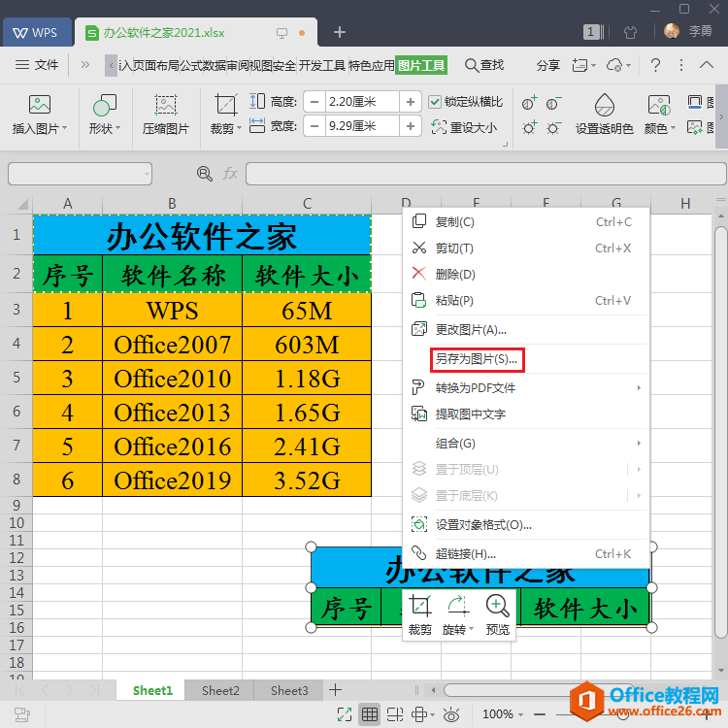Click the skin (shirt) icon in title bar

click(630, 32)
